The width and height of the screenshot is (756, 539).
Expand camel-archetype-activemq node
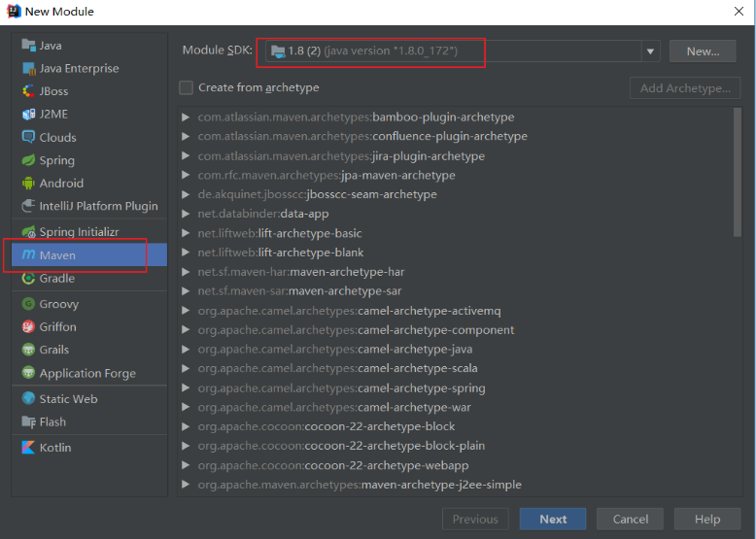186,311
